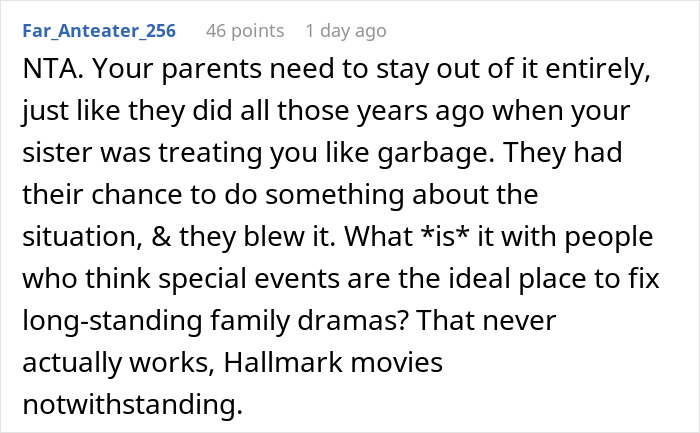Open the Far_Anteater_256 user profile
The height and width of the screenshot is (433, 700).
tap(99, 31)
